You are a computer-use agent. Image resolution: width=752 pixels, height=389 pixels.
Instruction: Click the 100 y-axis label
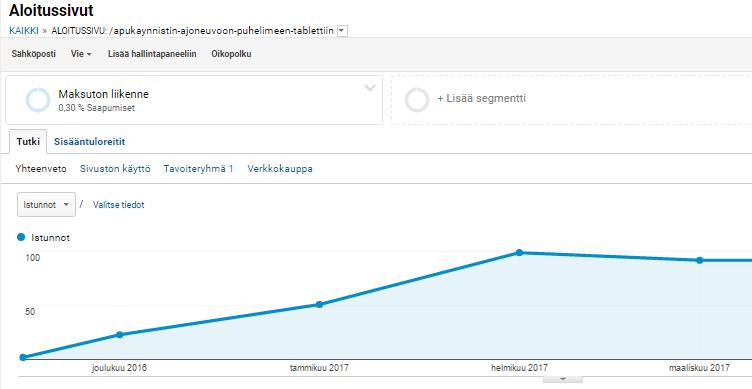(33, 258)
